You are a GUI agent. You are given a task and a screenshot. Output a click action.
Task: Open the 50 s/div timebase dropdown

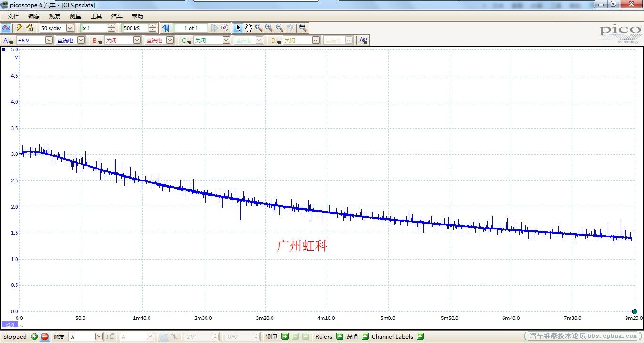pyautogui.click(x=70, y=28)
